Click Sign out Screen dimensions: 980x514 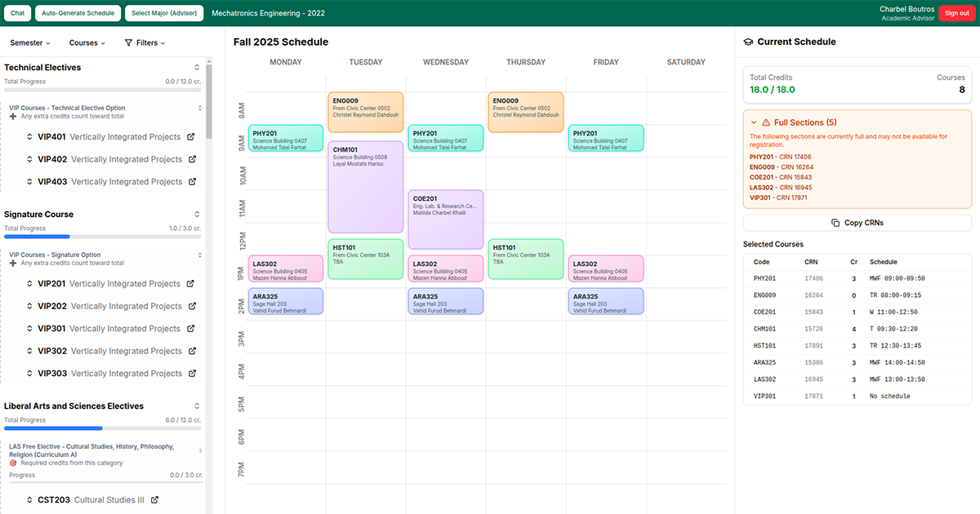point(956,13)
